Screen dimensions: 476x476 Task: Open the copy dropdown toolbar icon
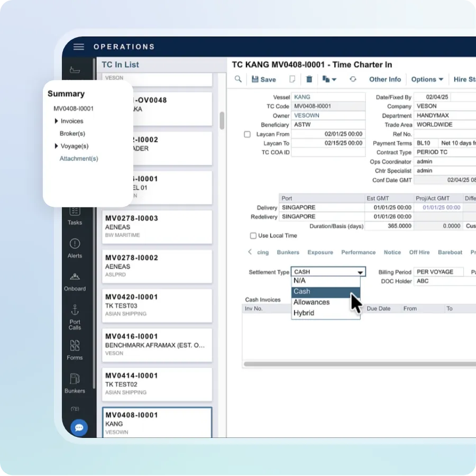click(x=329, y=79)
